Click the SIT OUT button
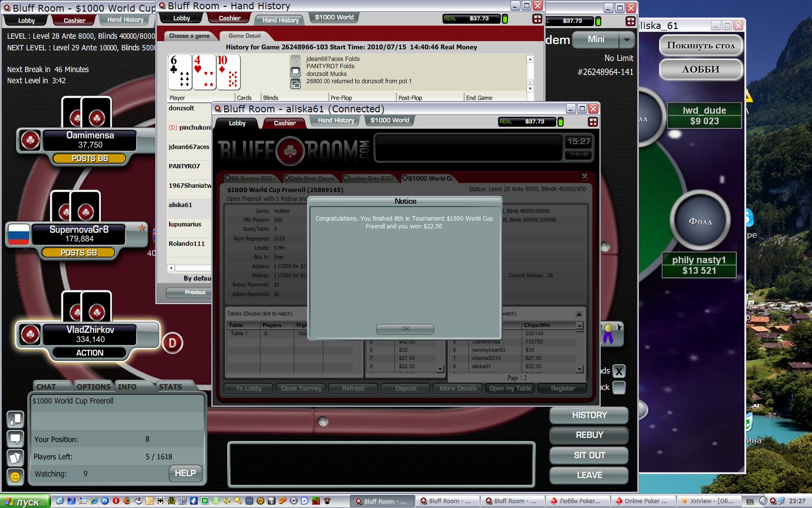The width and height of the screenshot is (812, 508). pyautogui.click(x=589, y=455)
